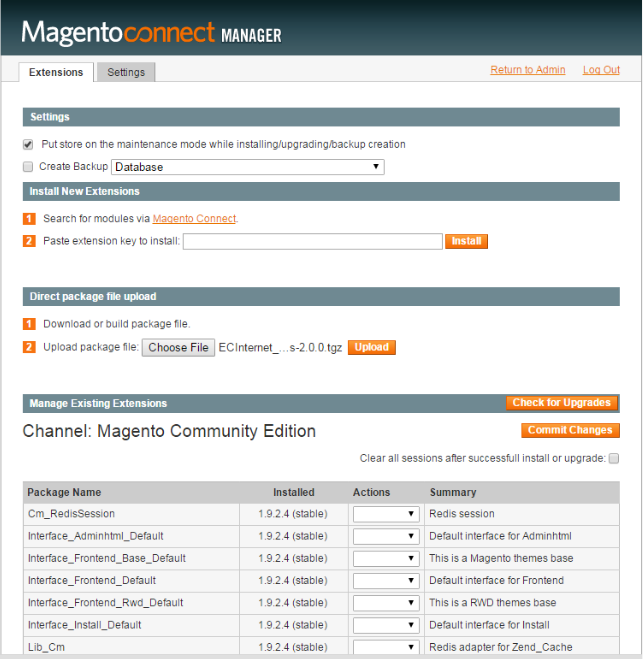Click Check for Upgrades button

click(x=561, y=403)
